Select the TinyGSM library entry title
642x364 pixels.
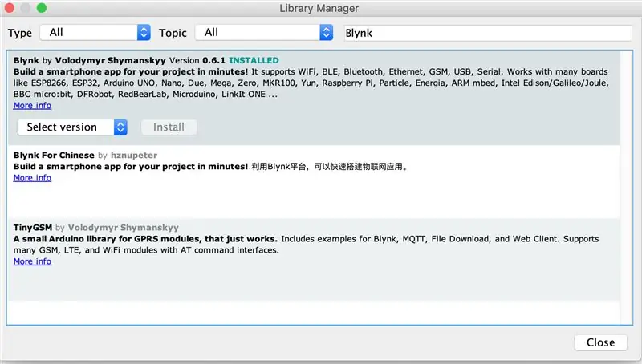[x=33, y=228]
